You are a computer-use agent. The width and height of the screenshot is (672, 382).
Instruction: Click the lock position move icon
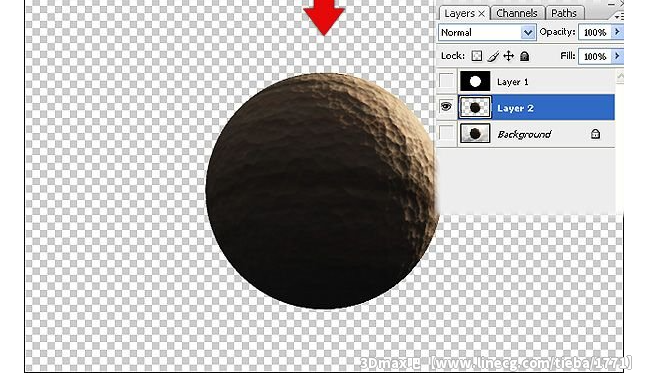tap(509, 56)
